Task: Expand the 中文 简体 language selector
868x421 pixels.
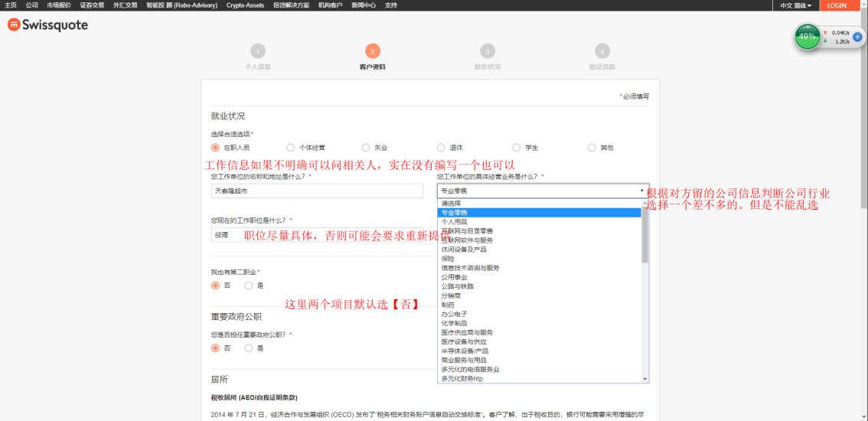Action: 795,5
